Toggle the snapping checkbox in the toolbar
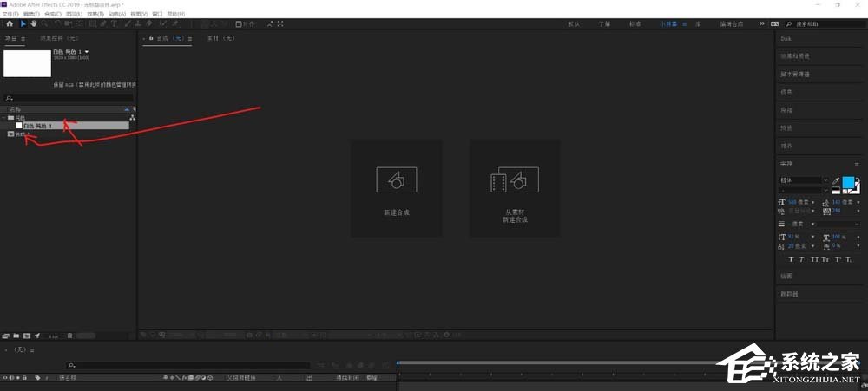The image size is (868, 391). coord(239,23)
